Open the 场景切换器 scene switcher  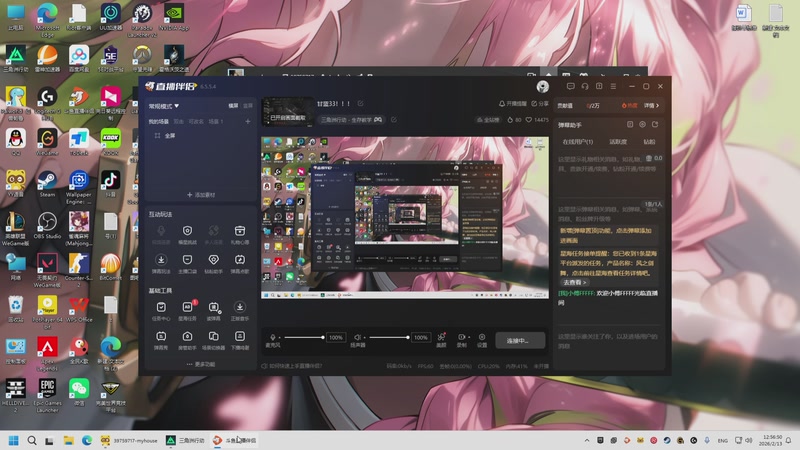(x=213, y=340)
